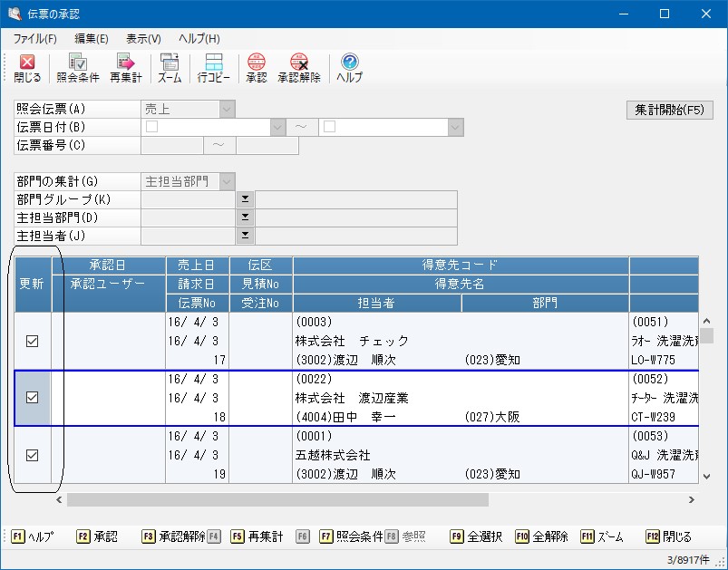Click the 主担当者 code input field
The image size is (728, 570).
pyautogui.click(x=188, y=236)
